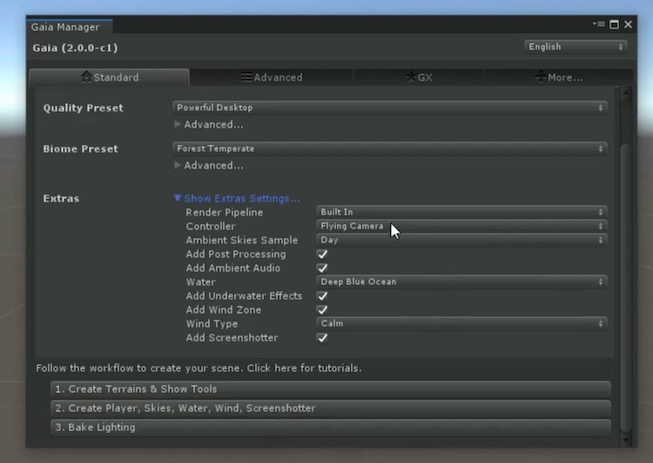
Task: Open the Controller dropdown
Action: click(461, 226)
